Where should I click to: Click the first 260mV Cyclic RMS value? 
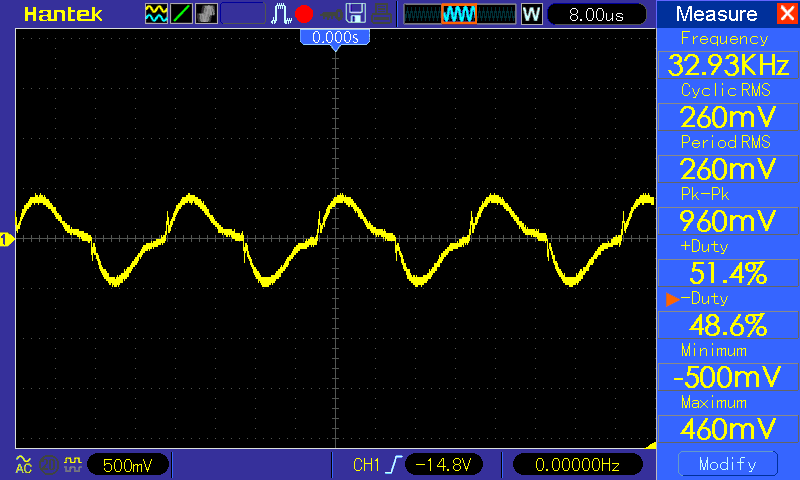tap(728, 117)
